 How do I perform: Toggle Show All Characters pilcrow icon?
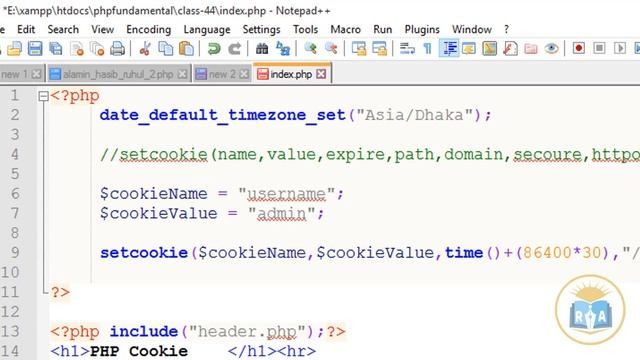pyautogui.click(x=427, y=49)
